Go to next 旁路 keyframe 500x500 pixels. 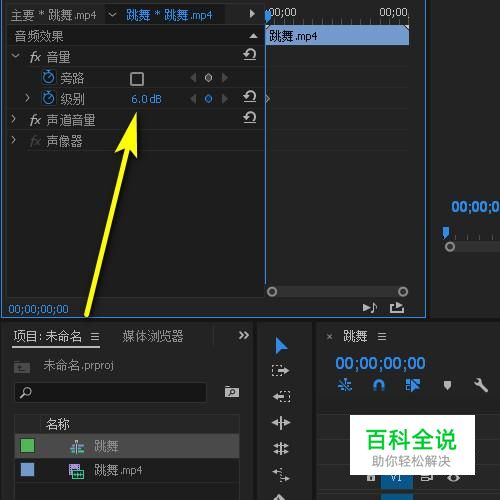(x=225, y=78)
